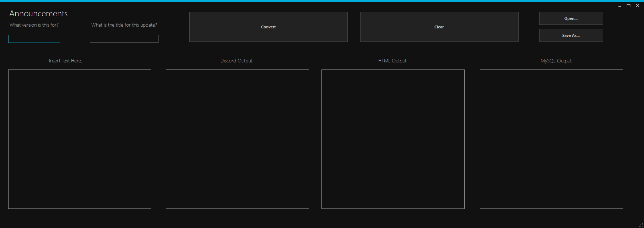Minimize the Announcements window
This screenshot has height=228, width=644.
(619, 6)
